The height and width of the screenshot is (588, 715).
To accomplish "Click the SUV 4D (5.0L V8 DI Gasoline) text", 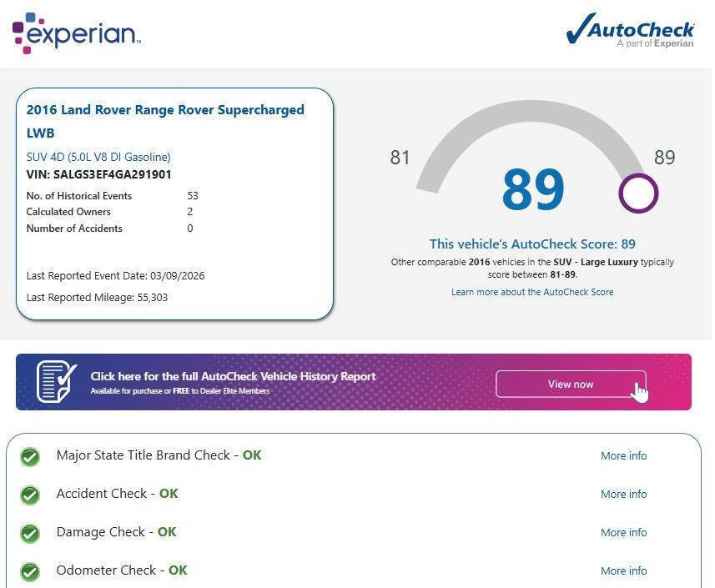I will 98,158.
